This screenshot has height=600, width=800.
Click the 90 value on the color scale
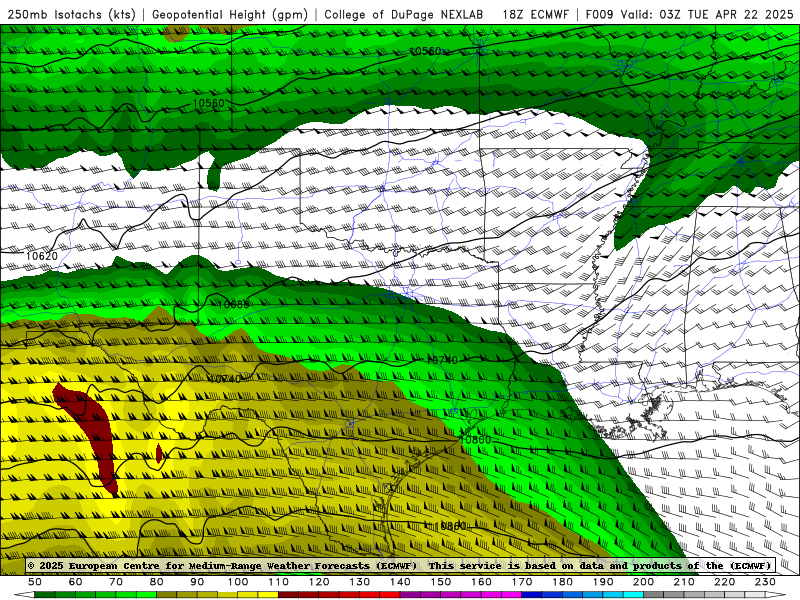(197, 582)
